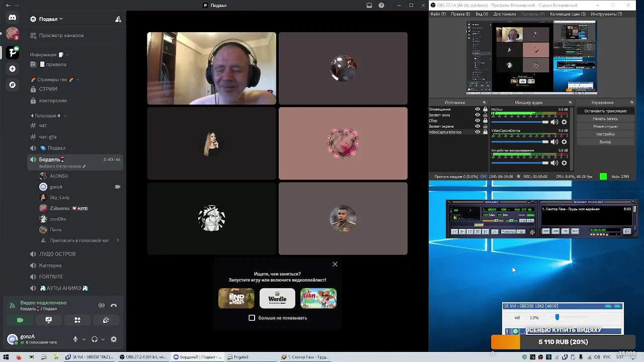Open Discord inbox icon in title bar
Screen dimensions: 644x362
[x=369, y=5]
